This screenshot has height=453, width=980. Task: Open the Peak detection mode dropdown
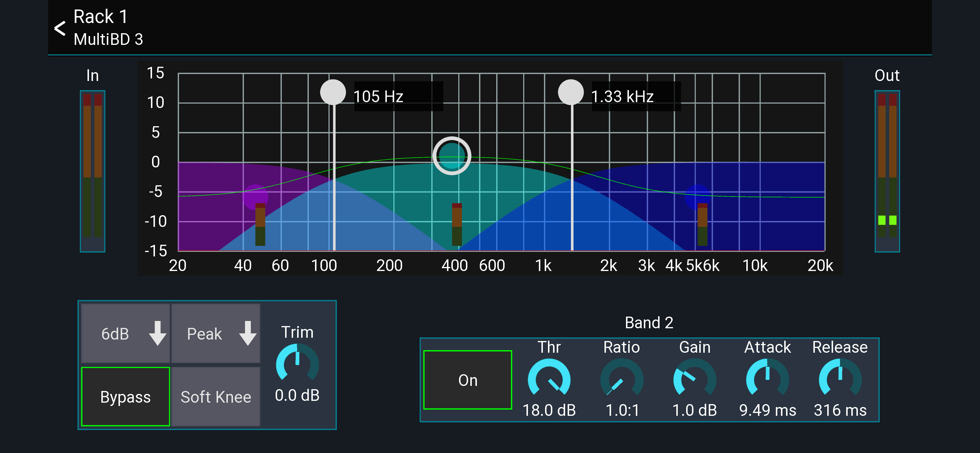[x=216, y=333]
